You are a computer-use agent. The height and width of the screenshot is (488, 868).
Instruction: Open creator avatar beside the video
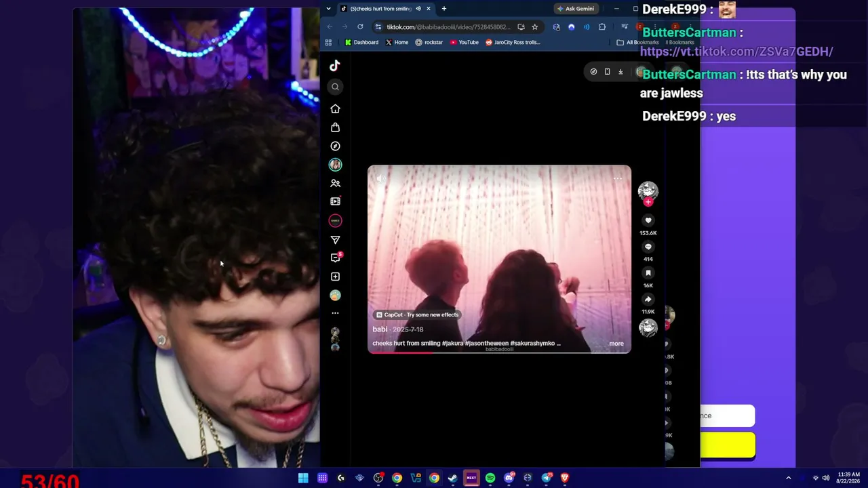coord(648,190)
